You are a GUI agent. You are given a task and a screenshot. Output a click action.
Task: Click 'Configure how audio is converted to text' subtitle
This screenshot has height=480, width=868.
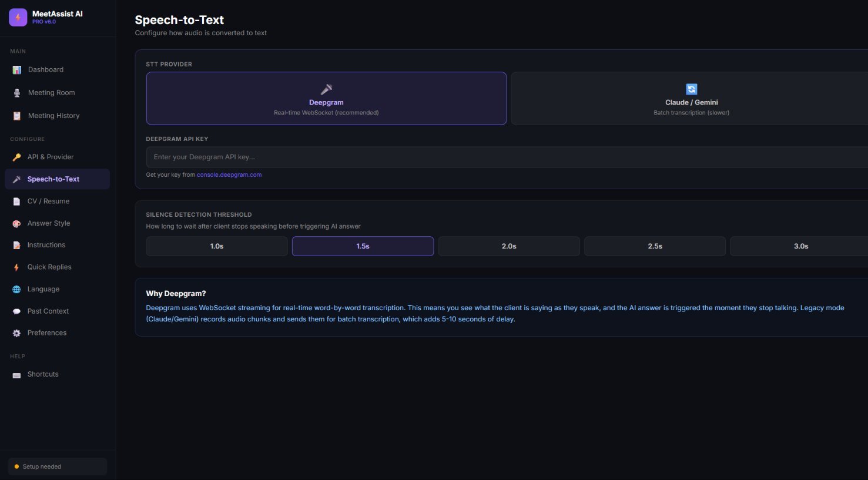(201, 33)
